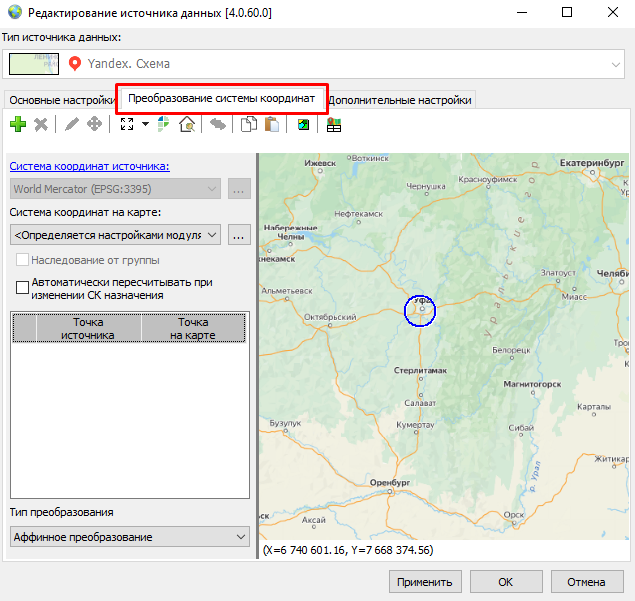Click Стерлитамак label on map
This screenshot has width=635, height=601.
pyautogui.click(x=420, y=371)
